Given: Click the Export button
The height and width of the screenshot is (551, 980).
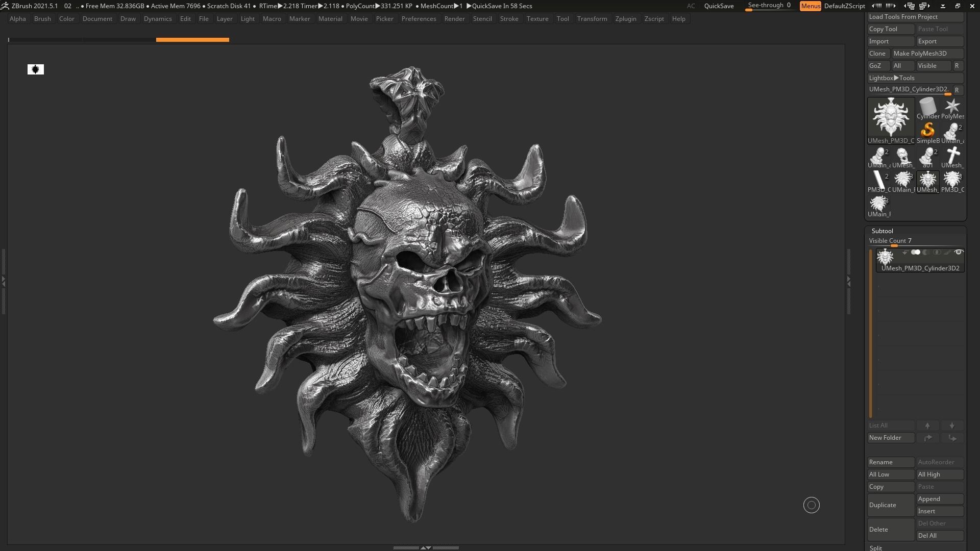Looking at the screenshot, I should point(940,41).
